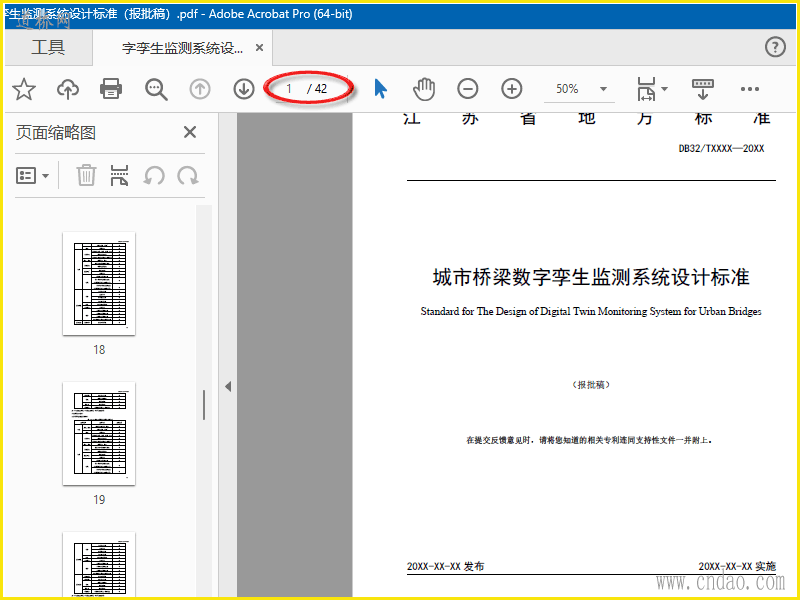This screenshot has width=800, height=600.
Task: Select the hand pan tool
Action: (423, 89)
